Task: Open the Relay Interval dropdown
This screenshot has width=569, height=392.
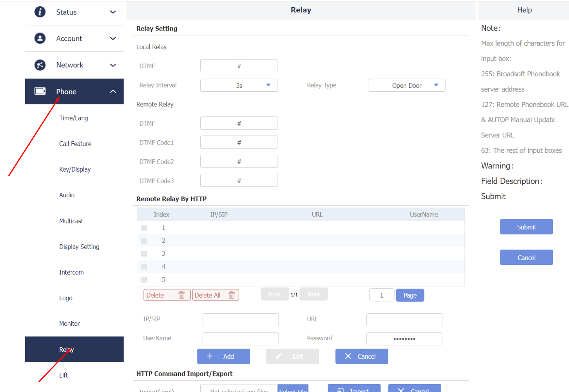Action: coord(239,85)
